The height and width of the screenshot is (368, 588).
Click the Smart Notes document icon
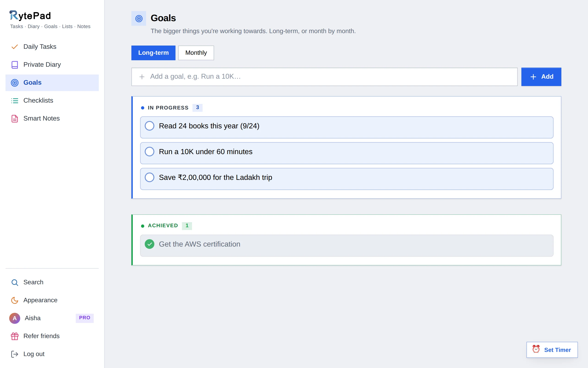click(x=14, y=118)
